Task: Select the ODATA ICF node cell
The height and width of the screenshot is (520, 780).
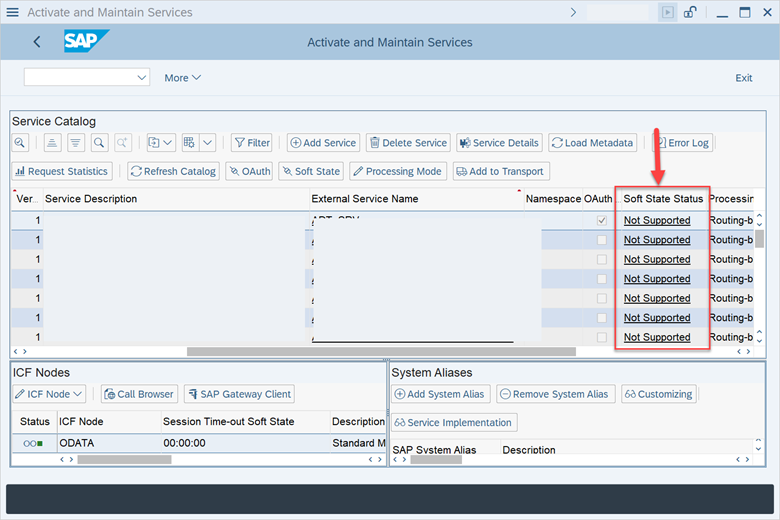Action: (x=109, y=443)
